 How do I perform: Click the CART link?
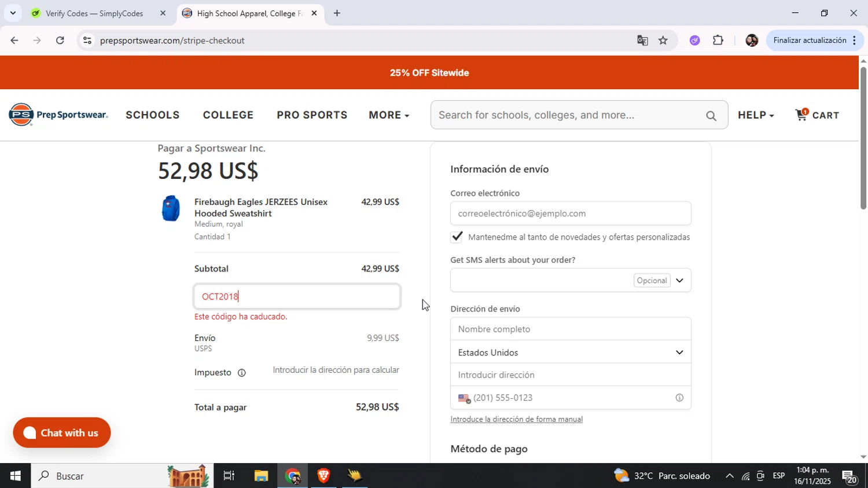(x=826, y=115)
